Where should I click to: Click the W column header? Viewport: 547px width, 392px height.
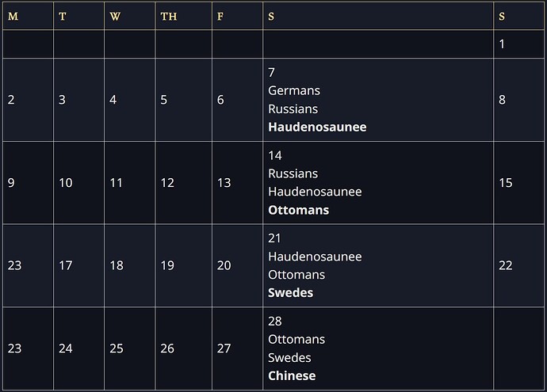[115, 17]
